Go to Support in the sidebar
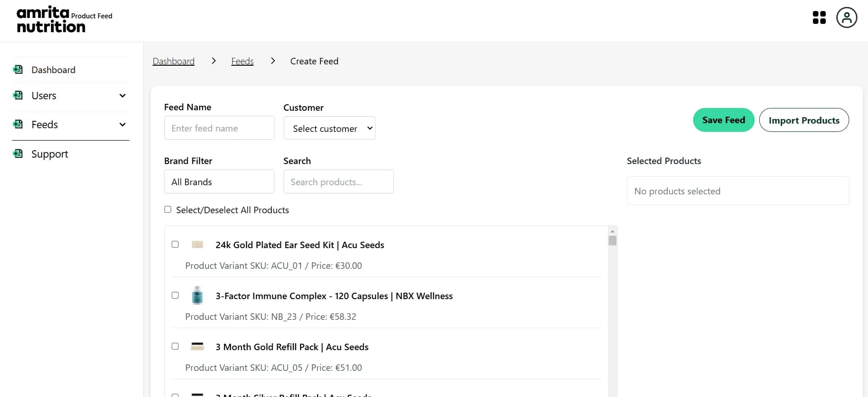Screen dimensions: 868x397 click(x=50, y=154)
